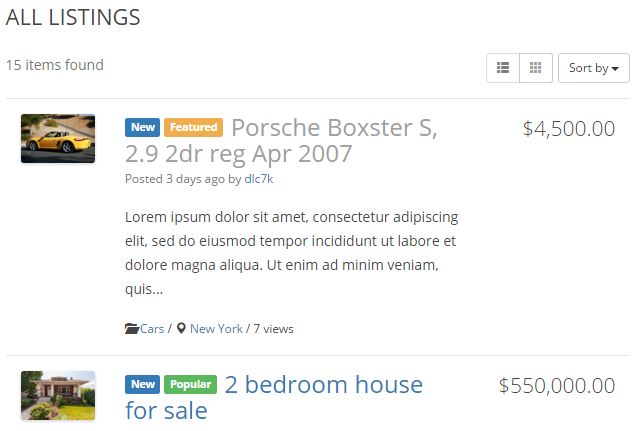This screenshot has width=640, height=431.
Task: Click the orange Featured badge
Action: tap(193, 127)
